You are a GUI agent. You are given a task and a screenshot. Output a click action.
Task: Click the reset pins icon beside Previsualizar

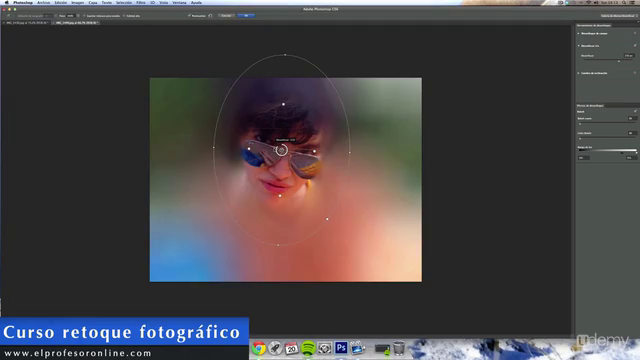[211, 16]
